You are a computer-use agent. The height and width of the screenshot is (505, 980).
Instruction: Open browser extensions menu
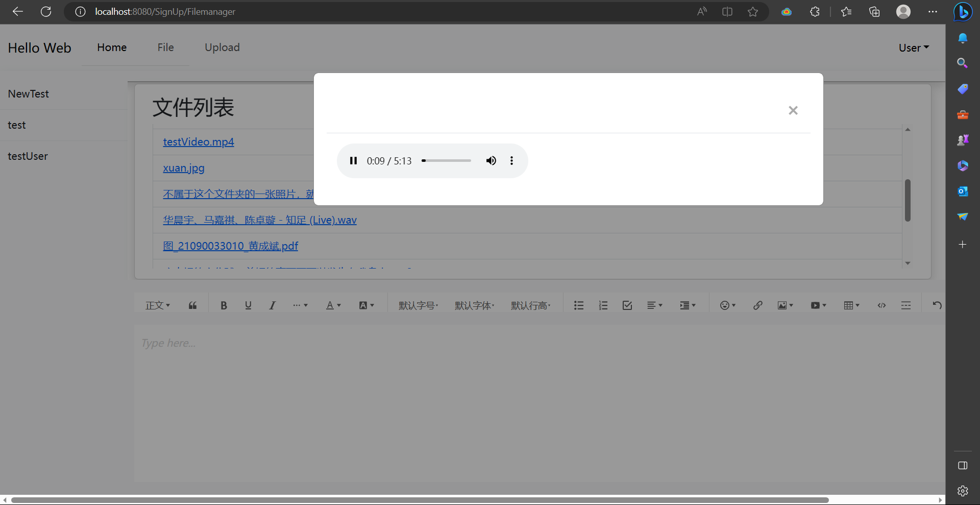tap(815, 12)
